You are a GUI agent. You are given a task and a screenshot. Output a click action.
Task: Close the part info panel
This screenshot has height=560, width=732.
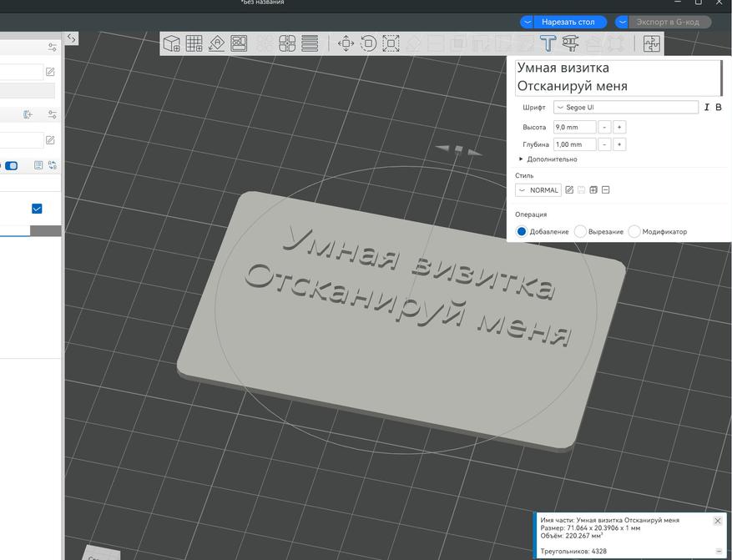click(x=718, y=521)
